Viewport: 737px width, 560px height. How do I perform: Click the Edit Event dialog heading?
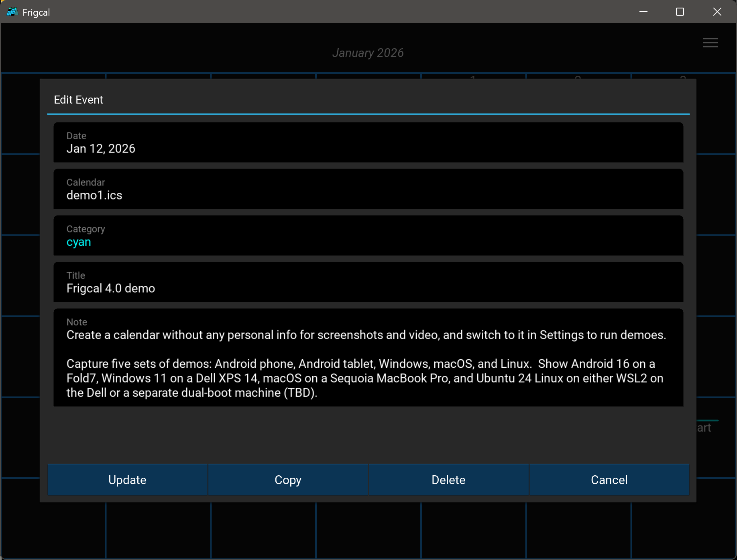pyautogui.click(x=78, y=100)
